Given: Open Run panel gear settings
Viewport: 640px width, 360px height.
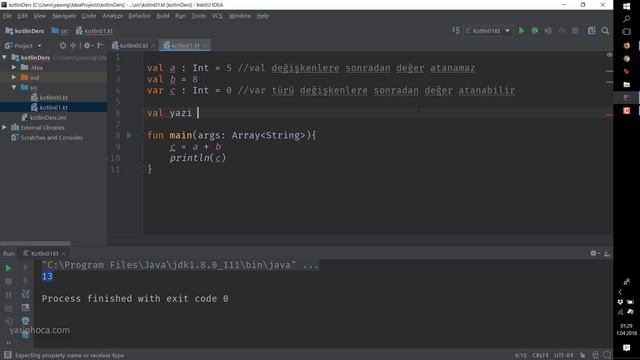Looking at the screenshot, I should 595,253.
